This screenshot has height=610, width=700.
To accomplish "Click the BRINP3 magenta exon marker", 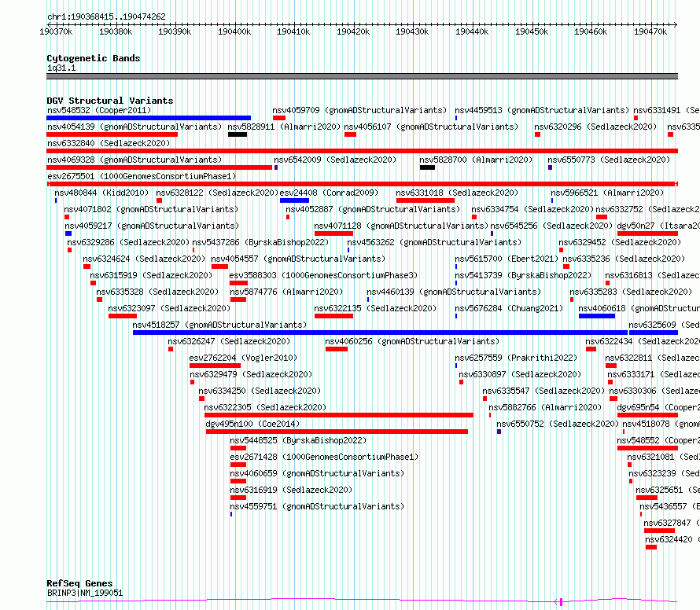I will 561,601.
